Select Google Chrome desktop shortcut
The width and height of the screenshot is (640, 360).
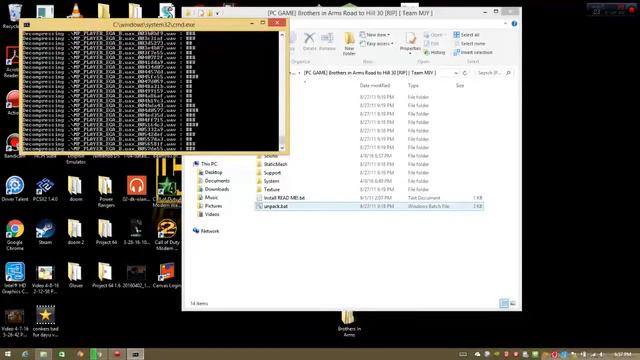tap(15, 235)
